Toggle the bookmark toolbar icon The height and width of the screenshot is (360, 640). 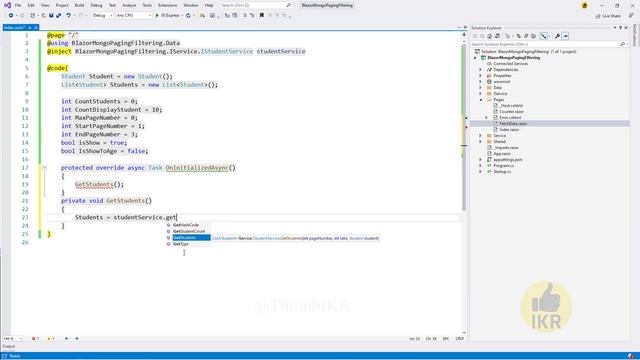click(x=262, y=16)
